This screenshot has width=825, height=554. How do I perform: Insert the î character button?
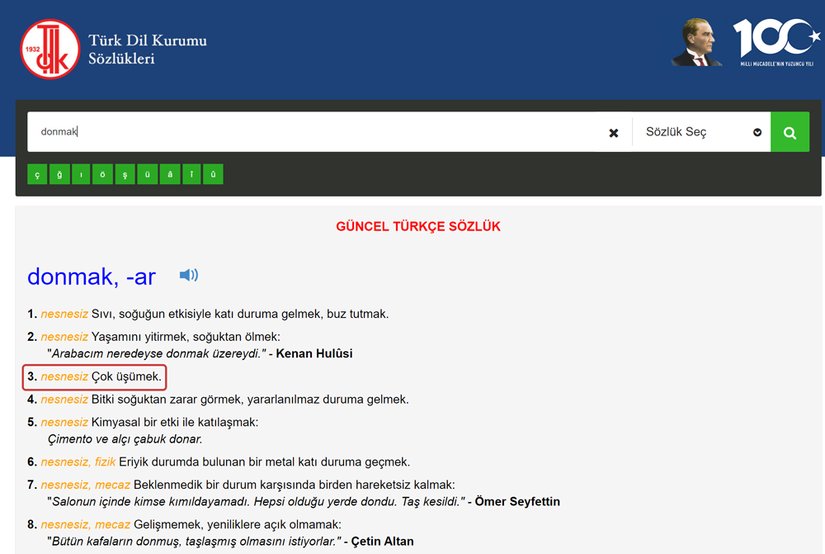(192, 174)
